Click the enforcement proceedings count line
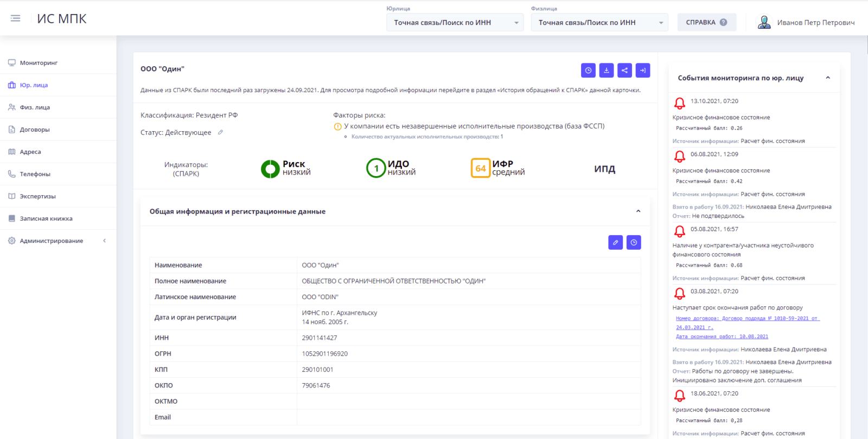The height and width of the screenshot is (439, 868). tap(427, 137)
